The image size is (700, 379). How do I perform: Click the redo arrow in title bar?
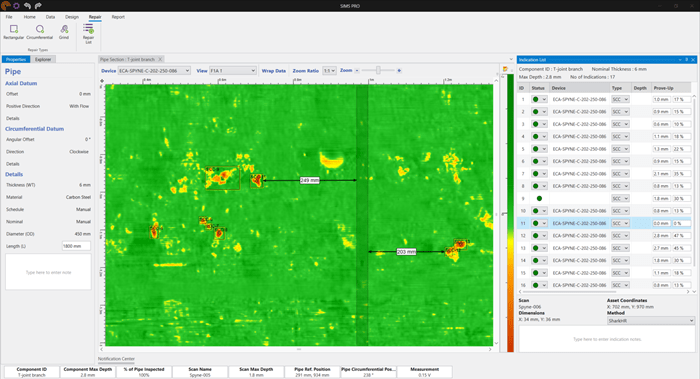point(38,6)
